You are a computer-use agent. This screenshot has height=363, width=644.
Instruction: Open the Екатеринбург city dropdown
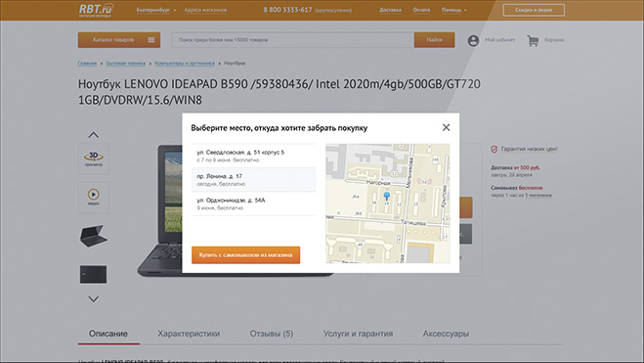(x=156, y=10)
